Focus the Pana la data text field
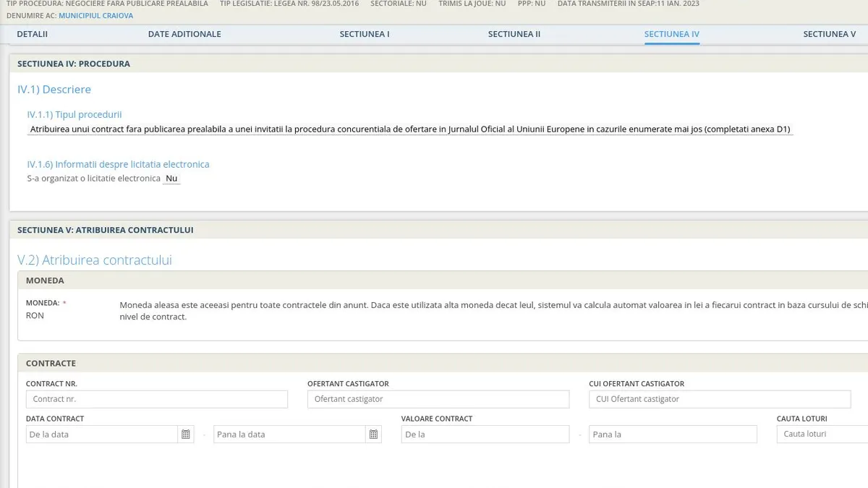The image size is (868, 488). point(289,435)
